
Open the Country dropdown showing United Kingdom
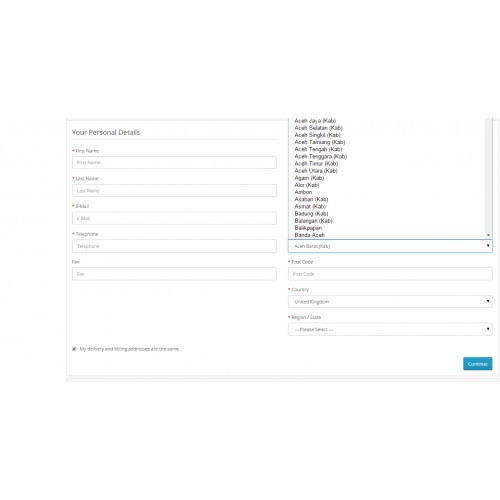pos(390,301)
